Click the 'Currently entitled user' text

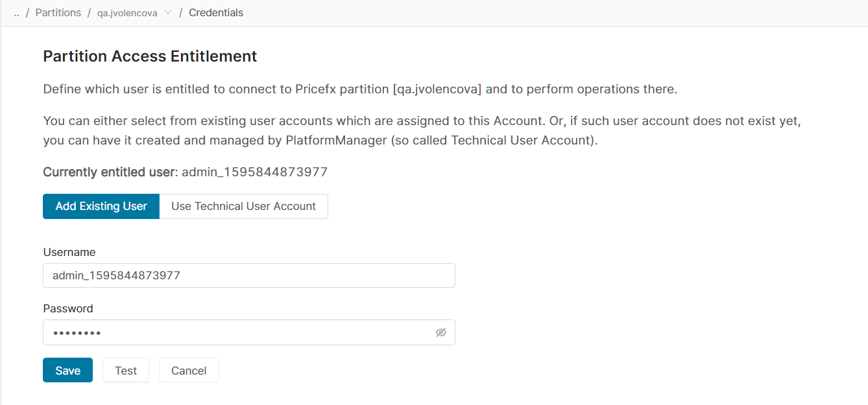coord(110,172)
